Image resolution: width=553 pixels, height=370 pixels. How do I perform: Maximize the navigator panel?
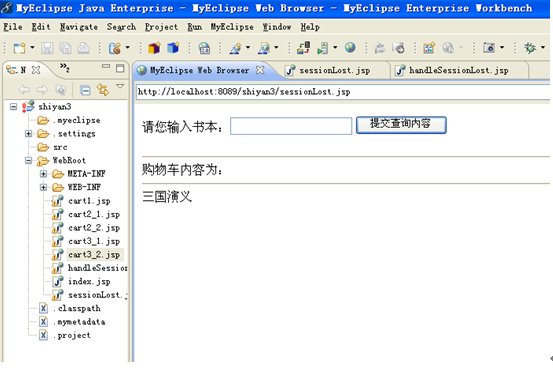tap(120, 68)
